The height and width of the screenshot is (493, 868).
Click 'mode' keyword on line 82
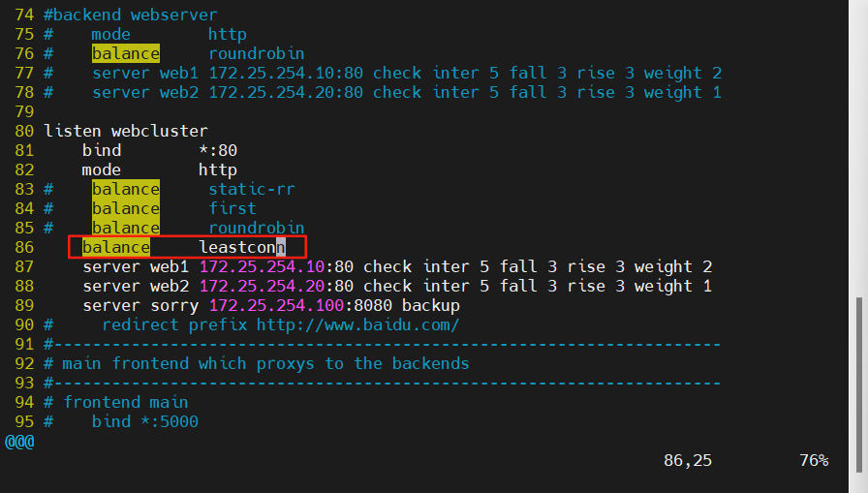tap(102, 169)
